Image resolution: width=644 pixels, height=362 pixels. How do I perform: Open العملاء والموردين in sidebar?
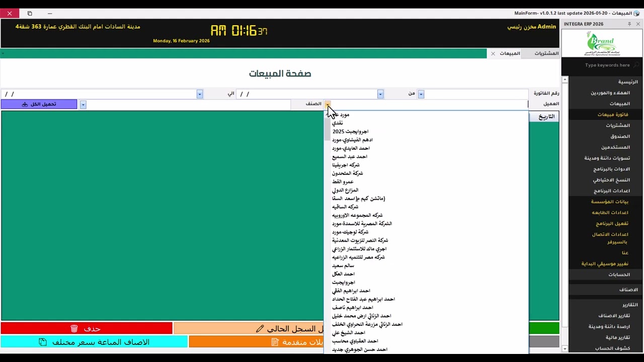(610, 93)
